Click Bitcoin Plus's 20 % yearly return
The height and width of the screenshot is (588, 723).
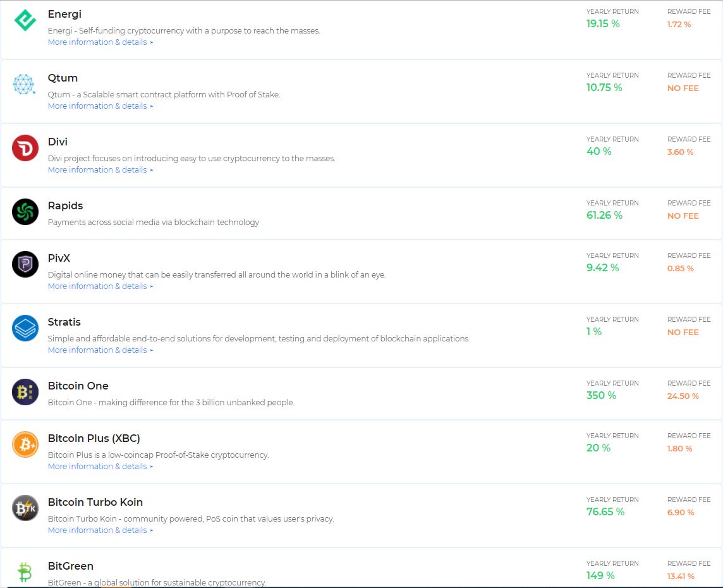click(x=598, y=448)
